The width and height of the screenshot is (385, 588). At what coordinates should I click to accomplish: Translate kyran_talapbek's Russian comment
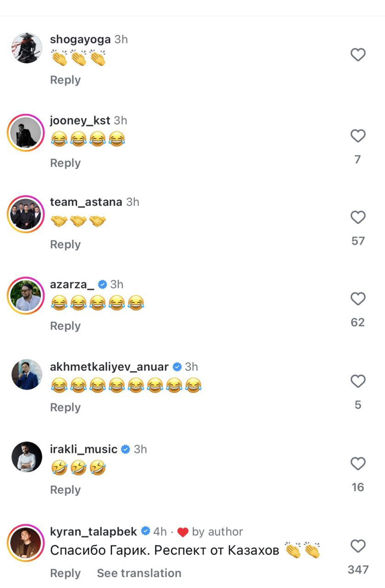(139, 573)
